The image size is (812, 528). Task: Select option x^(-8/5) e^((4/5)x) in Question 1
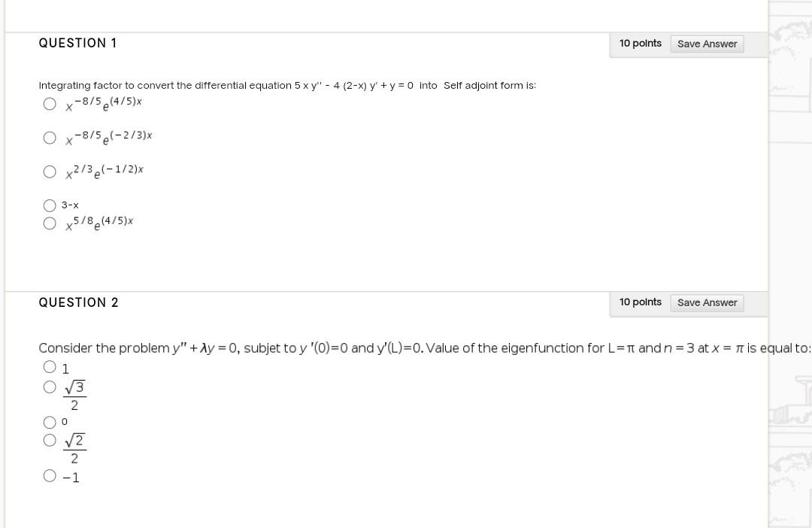pos(50,103)
